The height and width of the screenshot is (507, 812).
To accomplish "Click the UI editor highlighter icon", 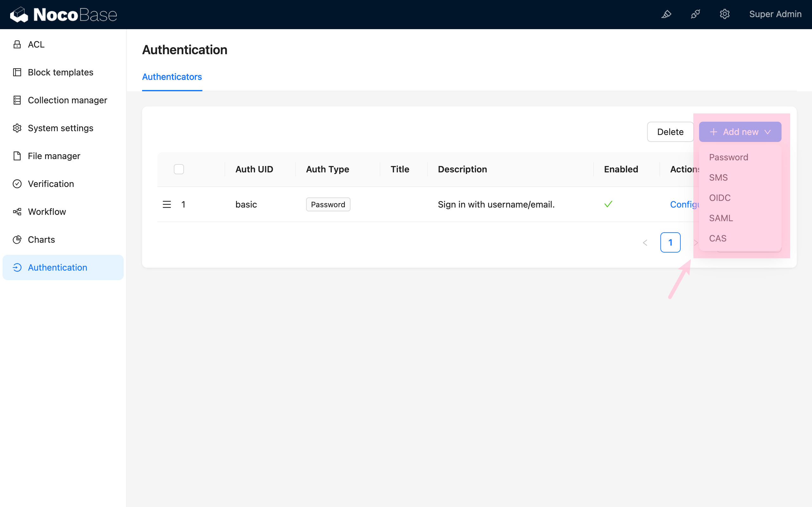I will coord(666,14).
